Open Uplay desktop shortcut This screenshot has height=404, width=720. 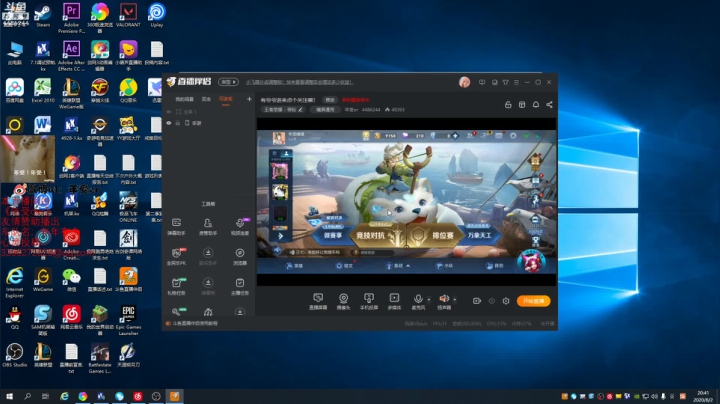(157, 16)
